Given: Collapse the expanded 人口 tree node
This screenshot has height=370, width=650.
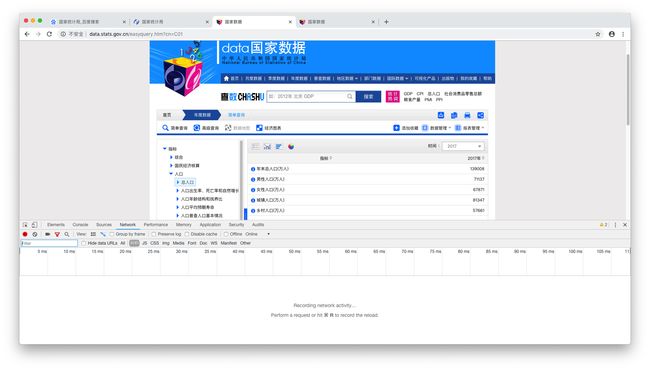Looking at the screenshot, I should point(171,174).
